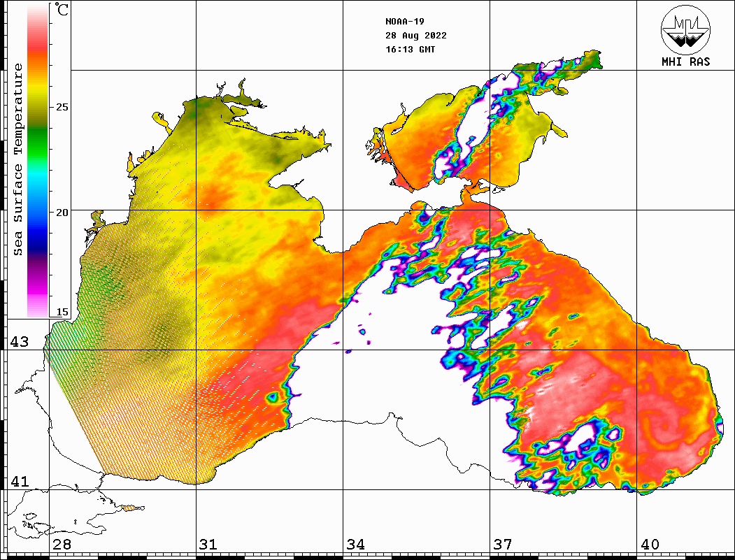Click the temperature color scale bar

38,161
